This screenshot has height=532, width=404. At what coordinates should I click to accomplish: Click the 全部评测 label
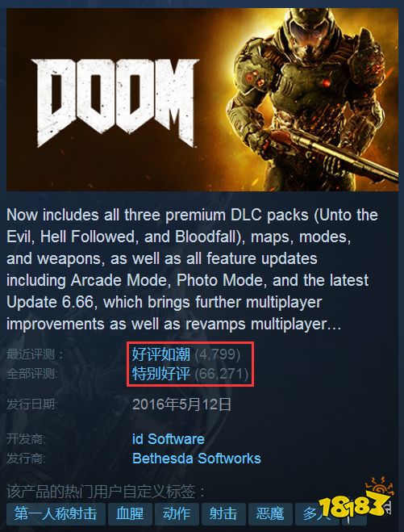click(x=32, y=374)
